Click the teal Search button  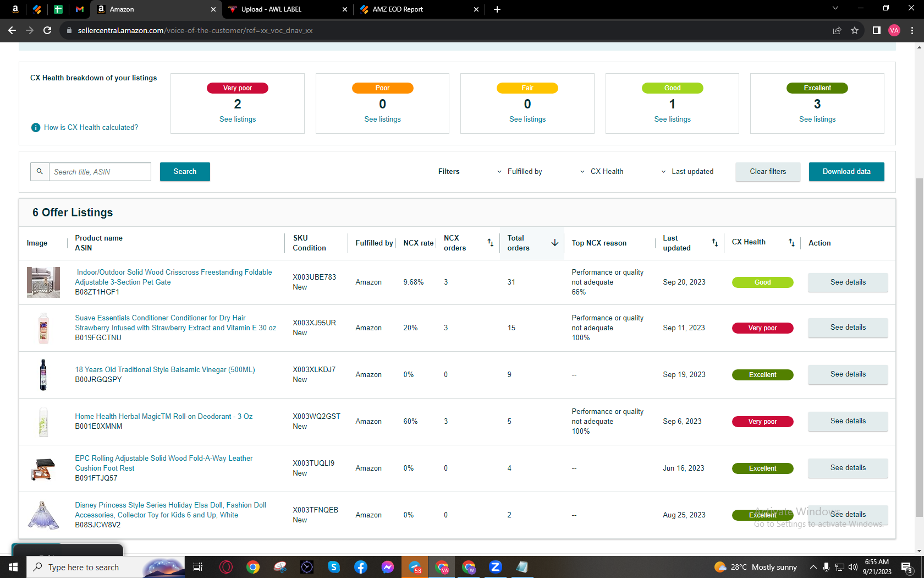185,172
